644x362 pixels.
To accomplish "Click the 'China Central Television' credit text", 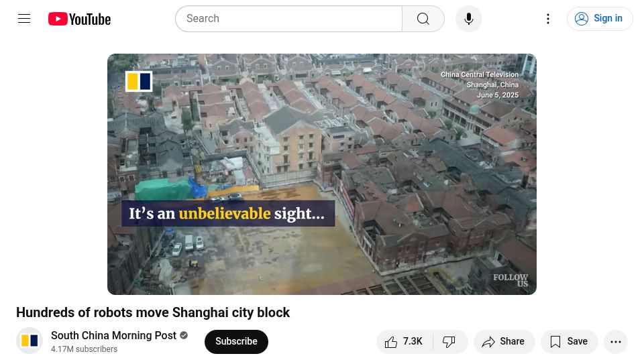I will (x=480, y=74).
